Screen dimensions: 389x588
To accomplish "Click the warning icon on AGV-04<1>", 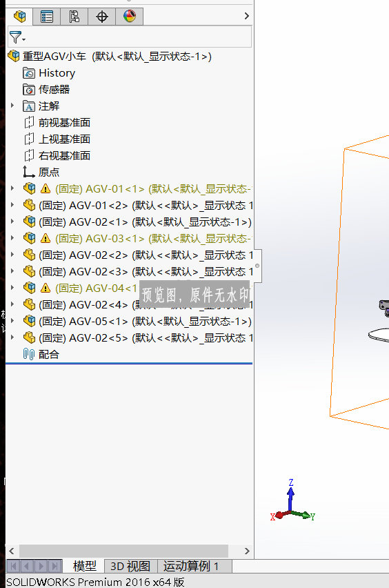I will [46, 288].
